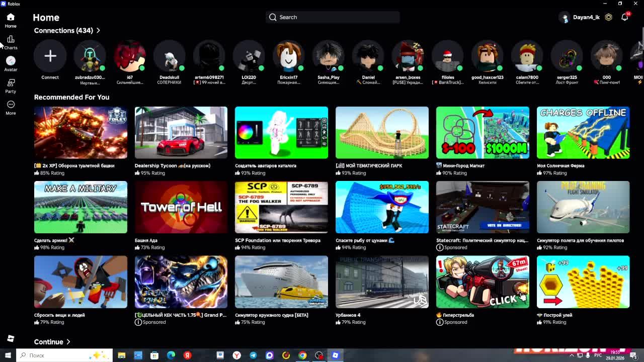
Task: Click the Мини-Город Магнат game title
Action: [x=460, y=165]
